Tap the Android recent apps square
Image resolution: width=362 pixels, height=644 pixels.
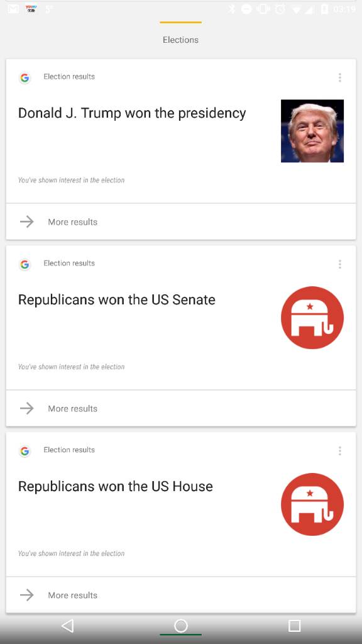pos(294,626)
